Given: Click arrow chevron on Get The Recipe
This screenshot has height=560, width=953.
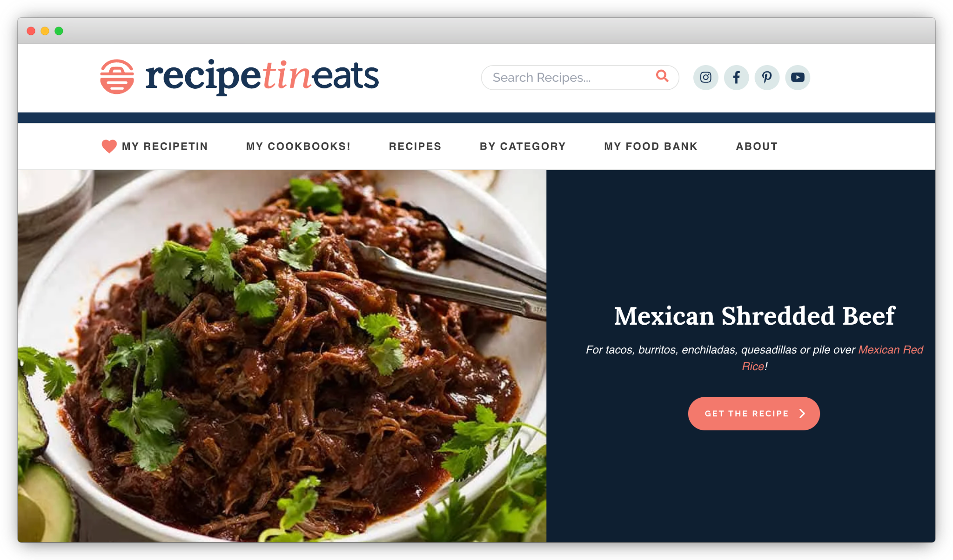Looking at the screenshot, I should click(x=802, y=413).
